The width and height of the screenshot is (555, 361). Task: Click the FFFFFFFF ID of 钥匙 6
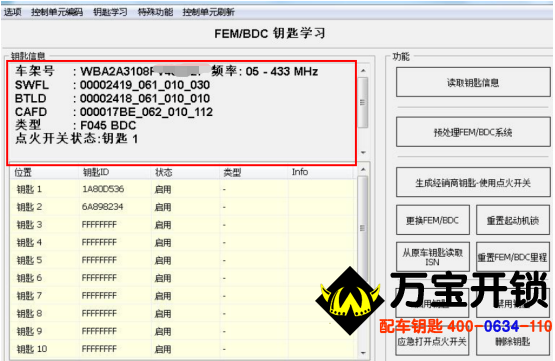click(x=99, y=278)
